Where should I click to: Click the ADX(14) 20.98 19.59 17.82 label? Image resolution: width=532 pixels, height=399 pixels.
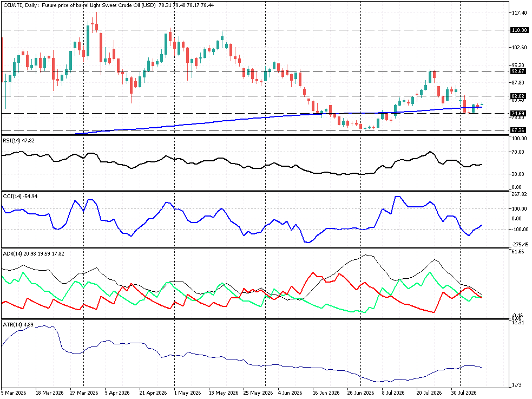[34, 254]
